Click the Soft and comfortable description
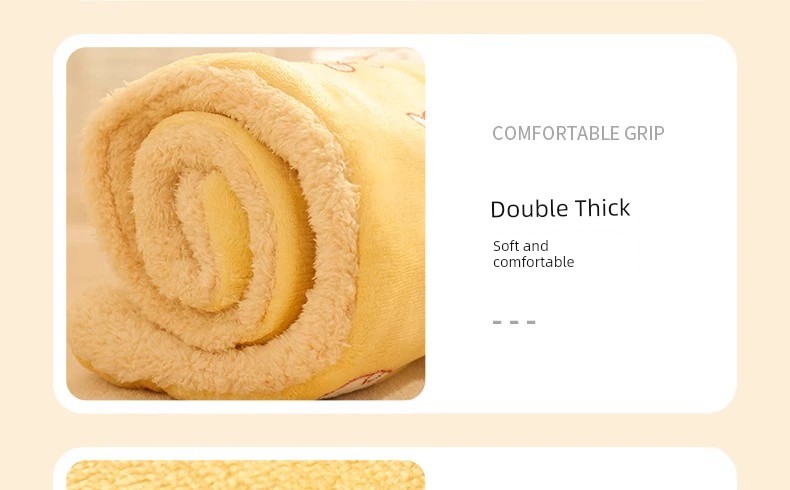This screenshot has width=790, height=490. point(534,254)
